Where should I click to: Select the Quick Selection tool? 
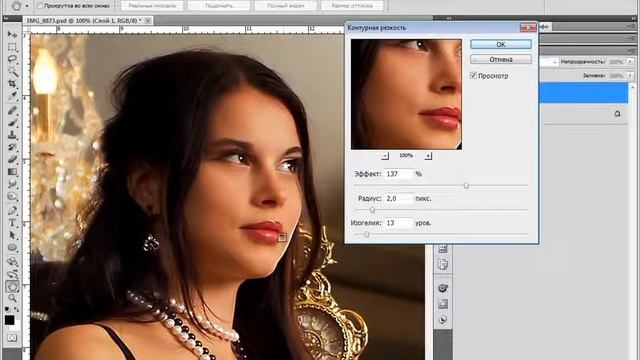(x=12, y=71)
